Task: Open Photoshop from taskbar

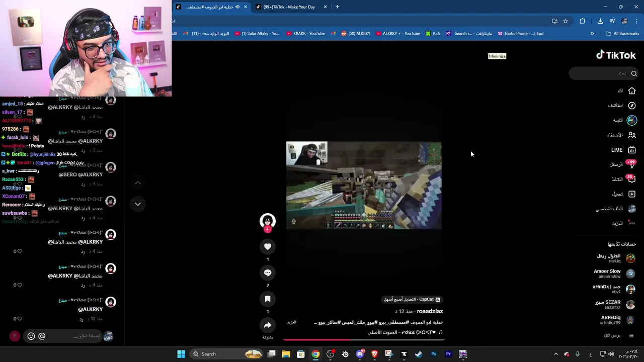Action: click(x=434, y=354)
